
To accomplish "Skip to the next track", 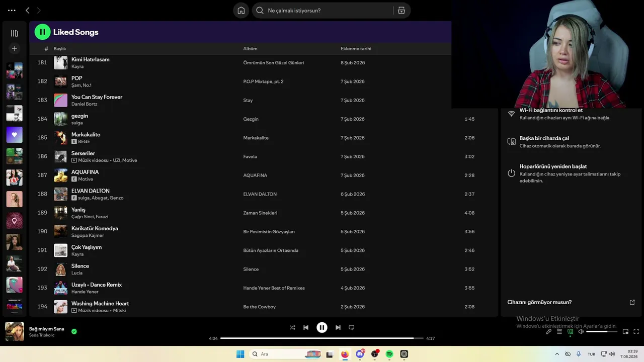I will coord(338,327).
